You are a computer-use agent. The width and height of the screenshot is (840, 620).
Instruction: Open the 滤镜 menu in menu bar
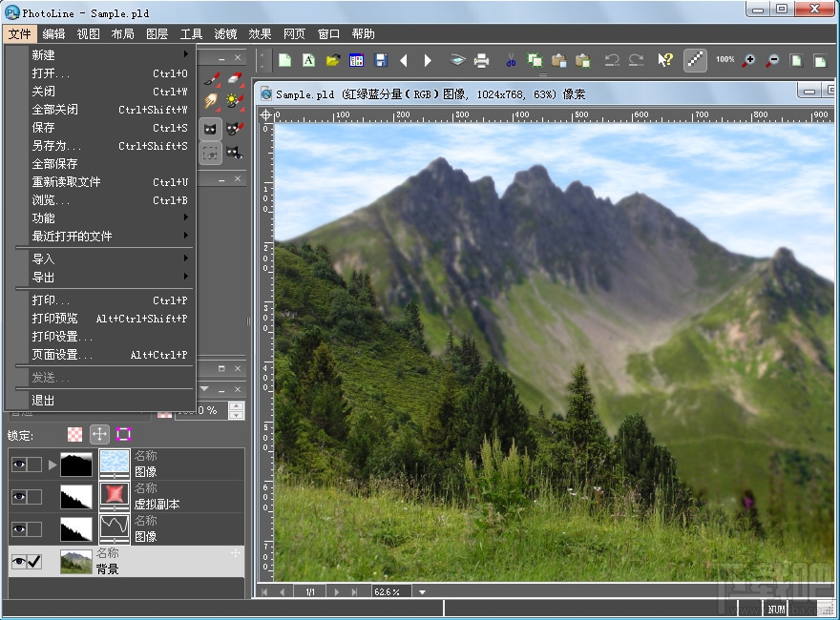(x=225, y=34)
